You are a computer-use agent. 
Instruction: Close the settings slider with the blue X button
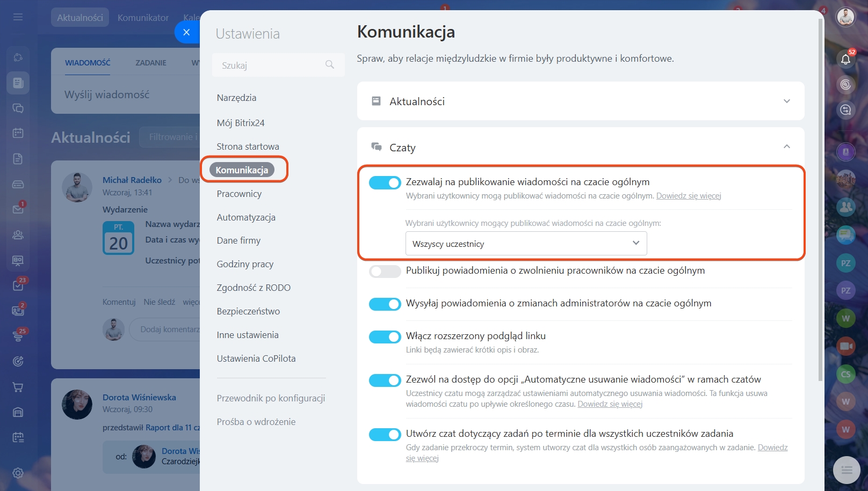click(186, 32)
